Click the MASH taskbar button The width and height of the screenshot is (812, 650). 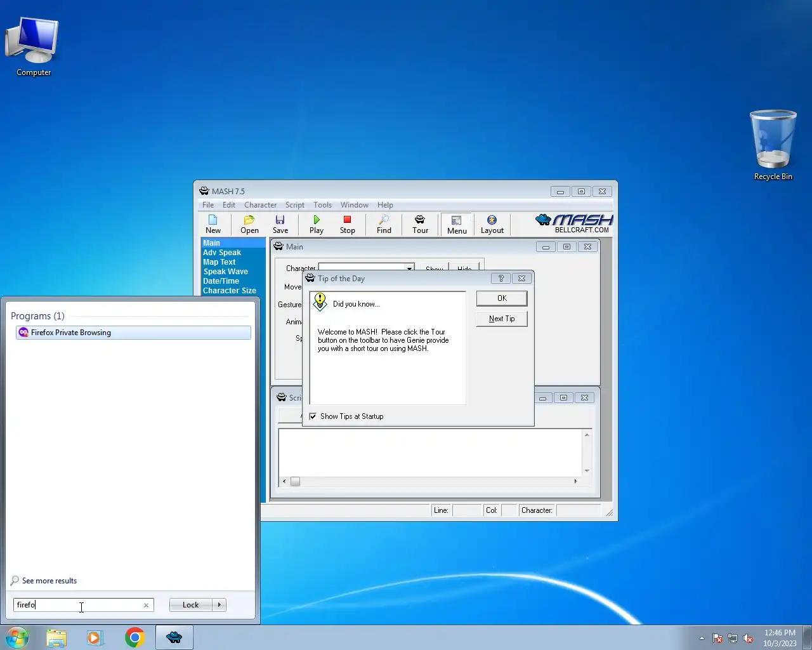click(174, 637)
